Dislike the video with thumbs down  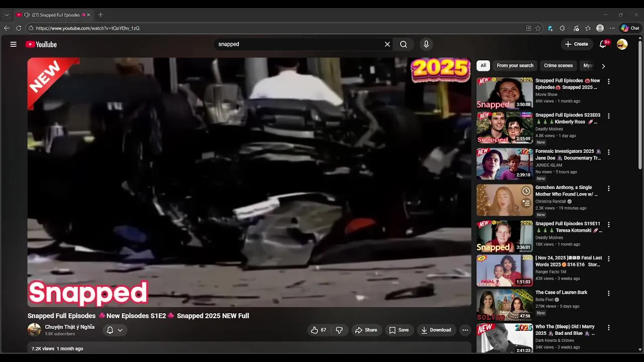(339, 330)
